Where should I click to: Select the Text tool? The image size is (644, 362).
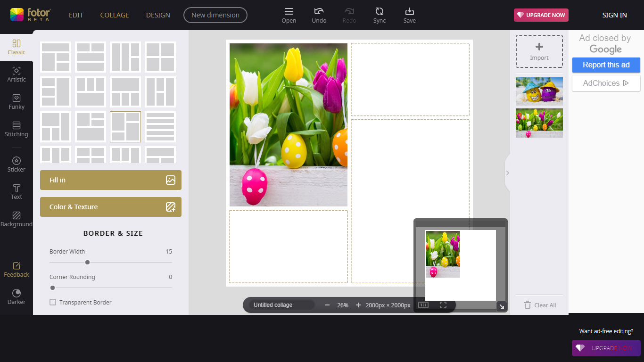coord(17,192)
